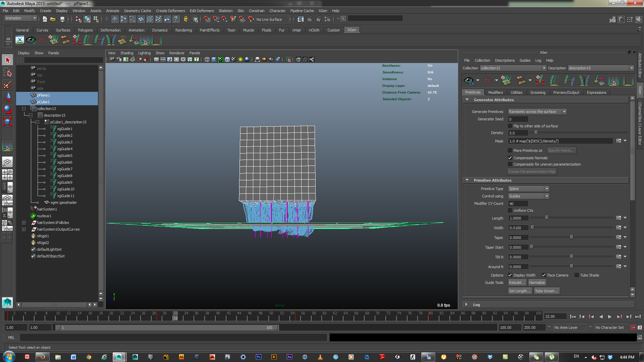Enable the More Primitives at checkbox
Screen dimensions: 644x362
click(510, 150)
